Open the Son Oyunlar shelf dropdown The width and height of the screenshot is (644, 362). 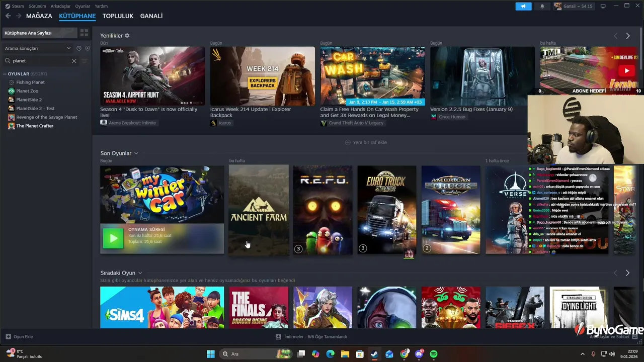[136, 153]
